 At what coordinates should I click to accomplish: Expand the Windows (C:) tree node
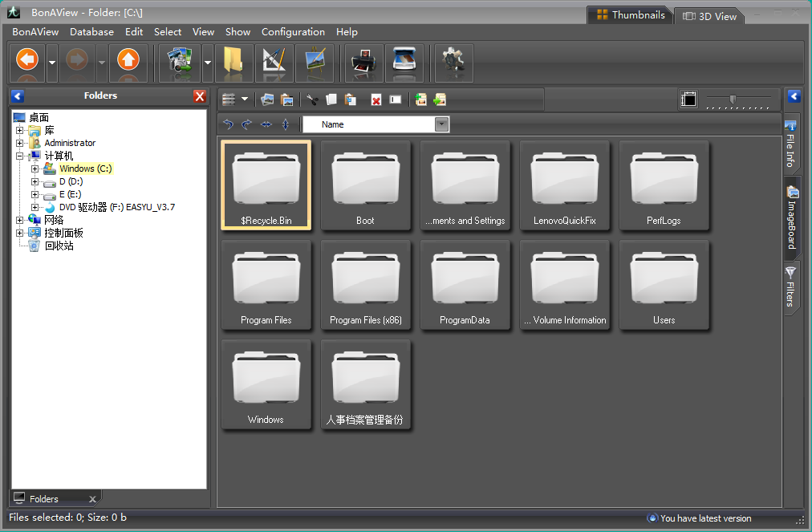tap(35, 169)
